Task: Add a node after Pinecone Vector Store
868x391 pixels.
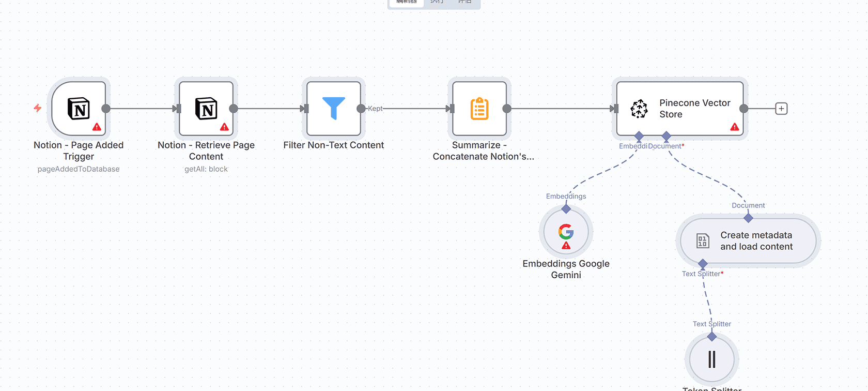Action: pos(781,109)
